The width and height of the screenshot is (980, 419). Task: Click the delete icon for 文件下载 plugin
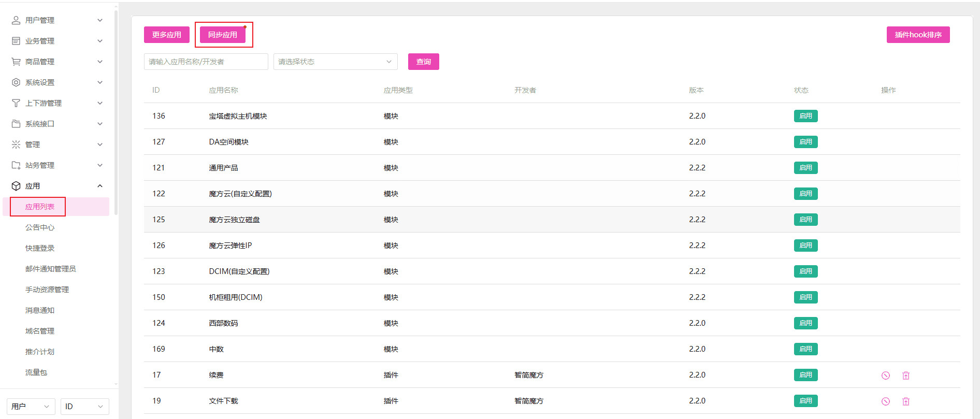906,401
